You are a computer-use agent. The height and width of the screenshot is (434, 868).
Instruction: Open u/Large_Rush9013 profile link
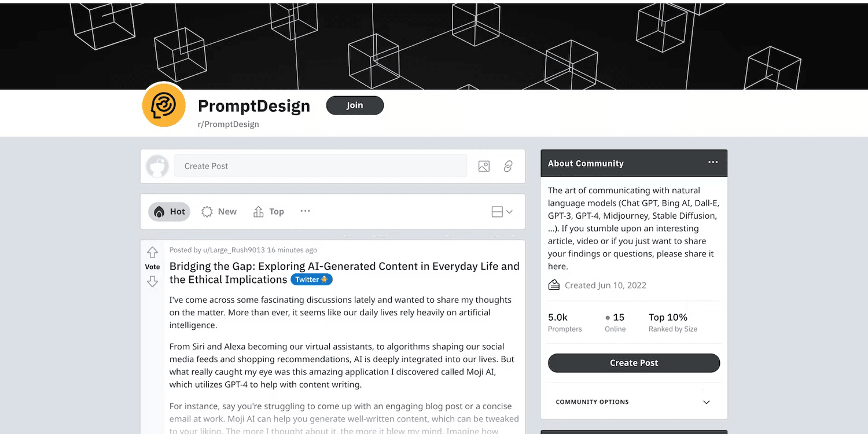pos(234,250)
